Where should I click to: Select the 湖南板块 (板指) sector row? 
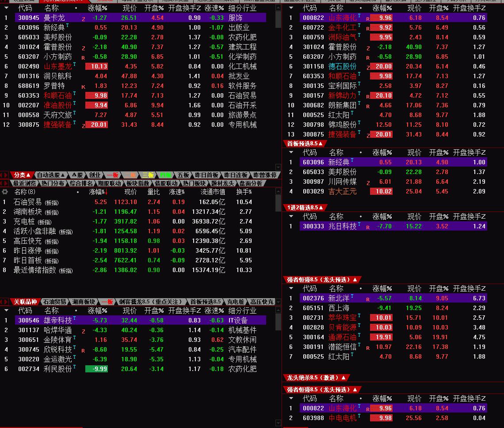tap(134, 212)
